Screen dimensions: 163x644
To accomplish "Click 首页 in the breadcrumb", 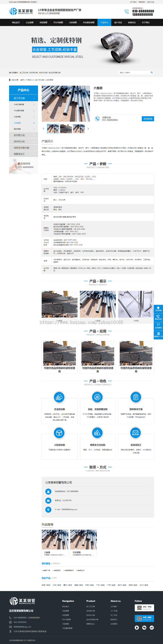I will (x=22, y=80).
